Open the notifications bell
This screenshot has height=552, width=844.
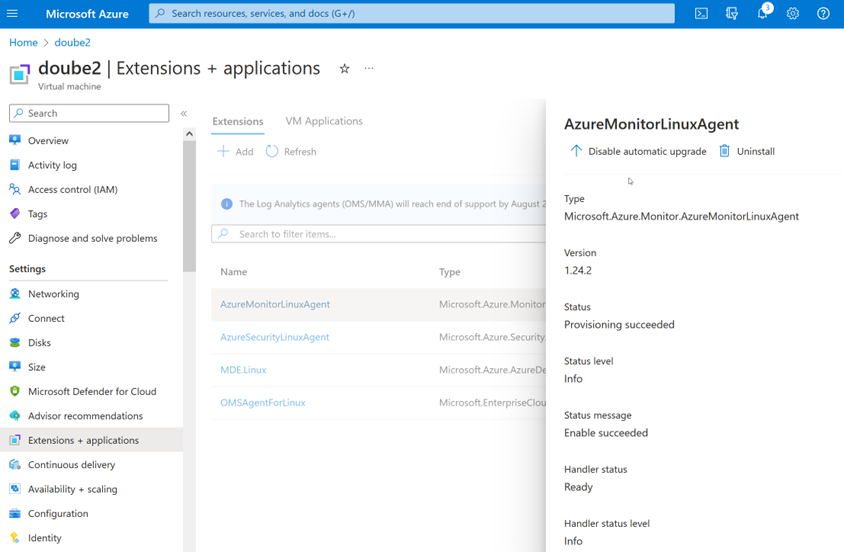coord(763,13)
